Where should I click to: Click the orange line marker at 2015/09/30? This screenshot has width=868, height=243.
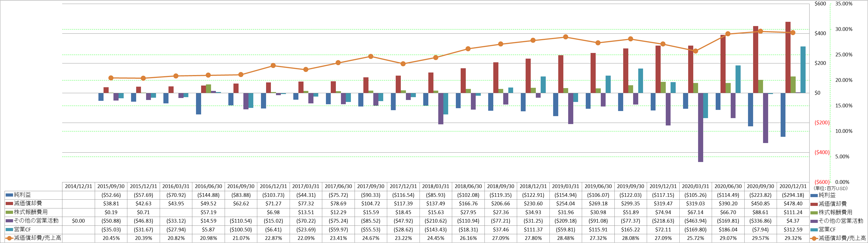click(111, 78)
